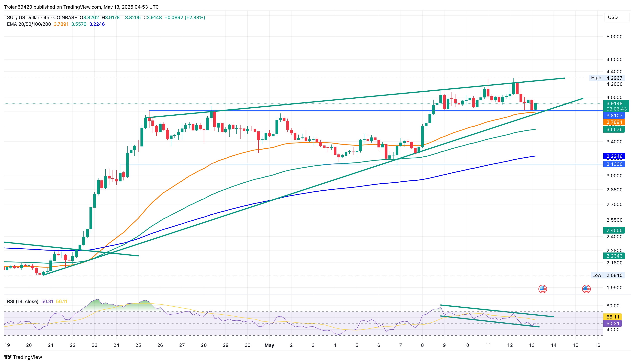
Task: Click the 3.1300 horizontal line price label
Action: (614, 164)
